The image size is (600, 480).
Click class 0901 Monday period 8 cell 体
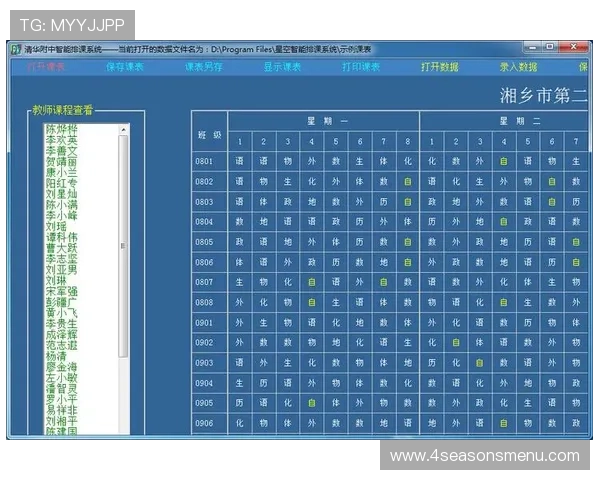coord(408,323)
